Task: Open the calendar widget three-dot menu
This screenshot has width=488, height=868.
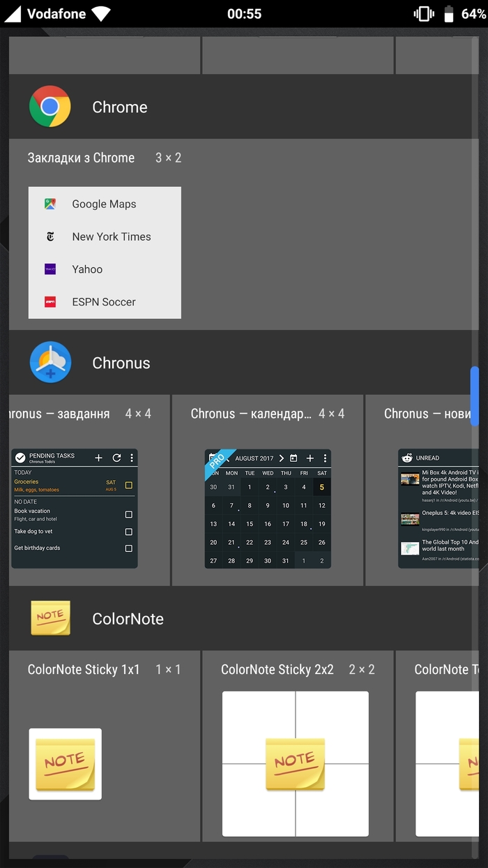Action: [325, 458]
